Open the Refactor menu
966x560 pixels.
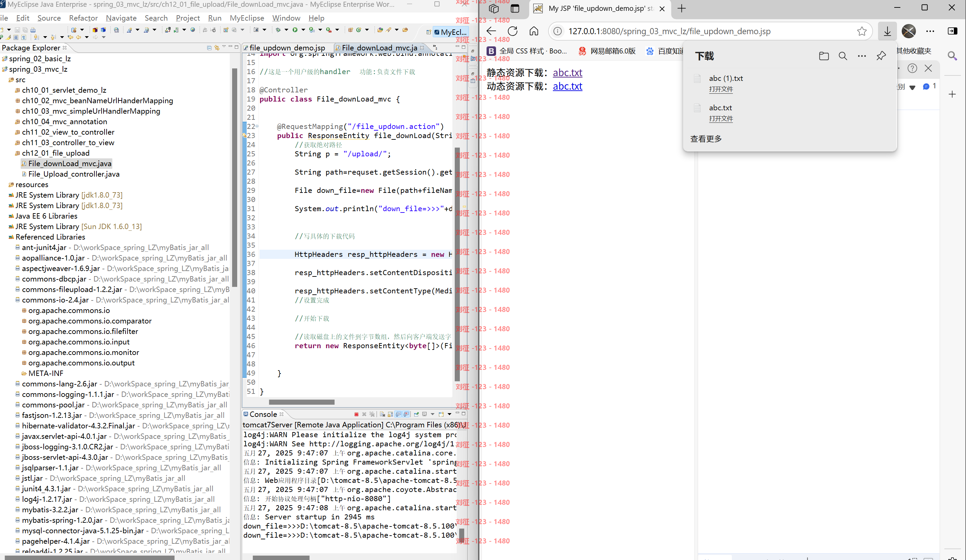click(83, 18)
